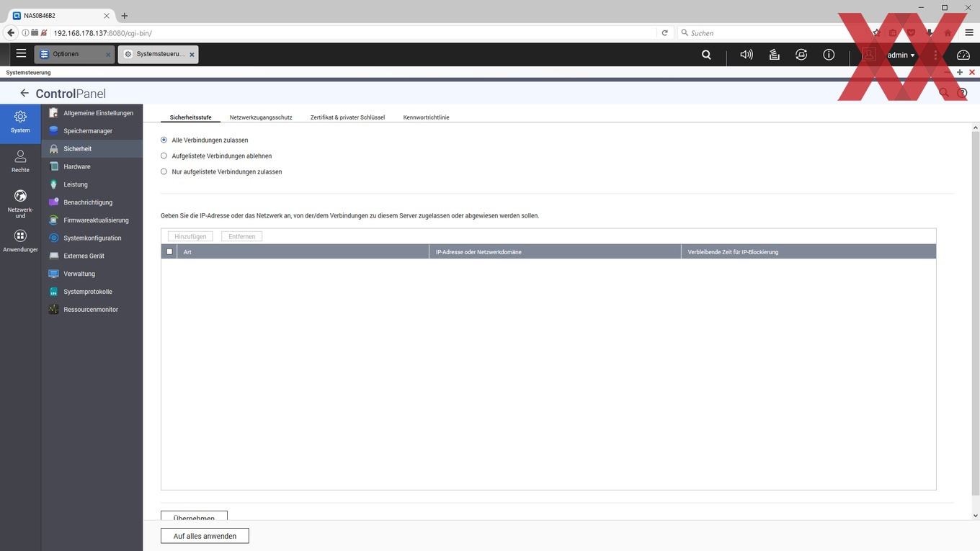Click the Übernehmen button

pos(194,516)
